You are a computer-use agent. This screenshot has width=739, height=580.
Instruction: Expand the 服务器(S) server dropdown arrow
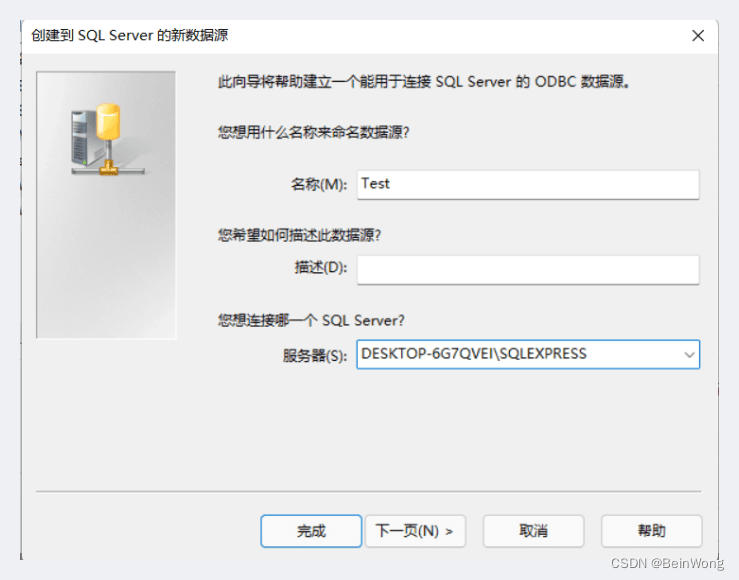[689, 354]
